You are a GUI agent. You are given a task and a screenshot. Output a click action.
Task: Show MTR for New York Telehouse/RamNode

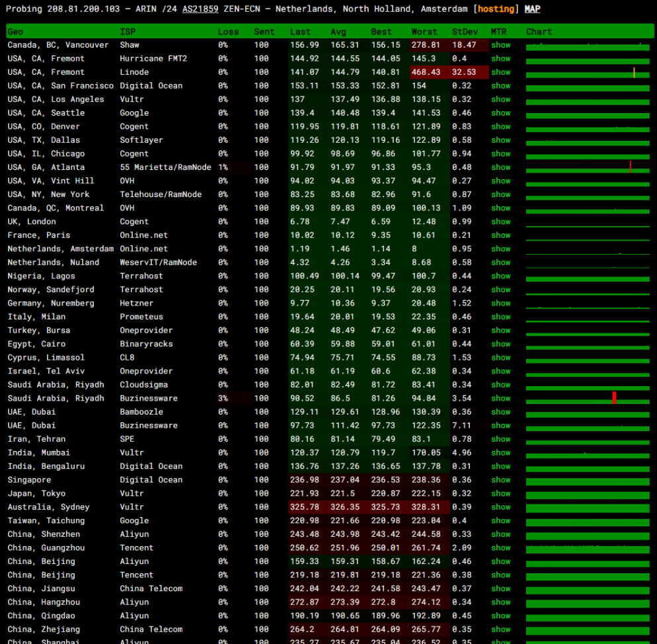tap(501, 194)
